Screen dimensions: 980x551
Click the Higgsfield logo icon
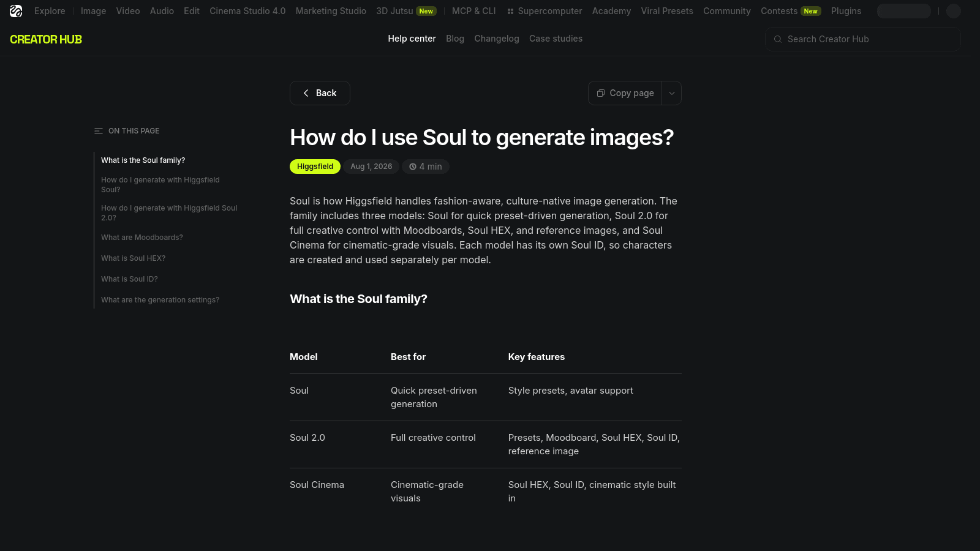[x=16, y=11]
